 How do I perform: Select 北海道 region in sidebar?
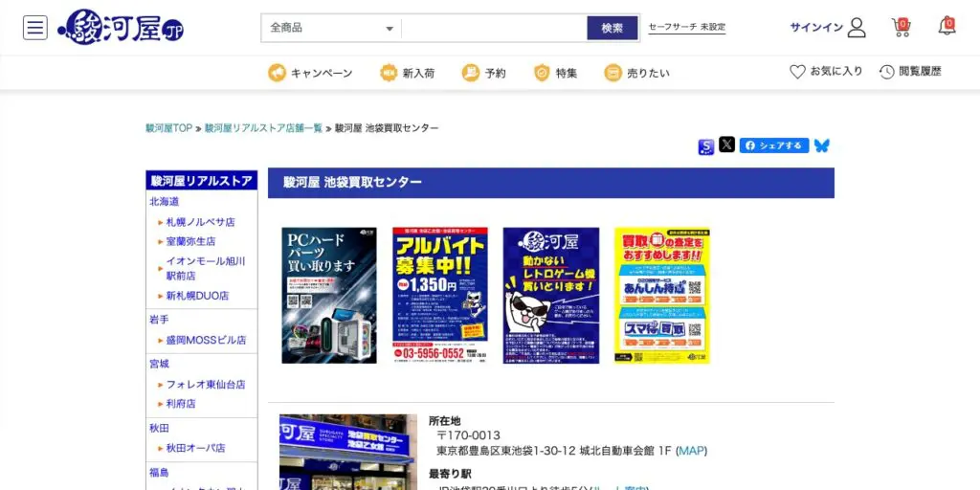pos(165,201)
